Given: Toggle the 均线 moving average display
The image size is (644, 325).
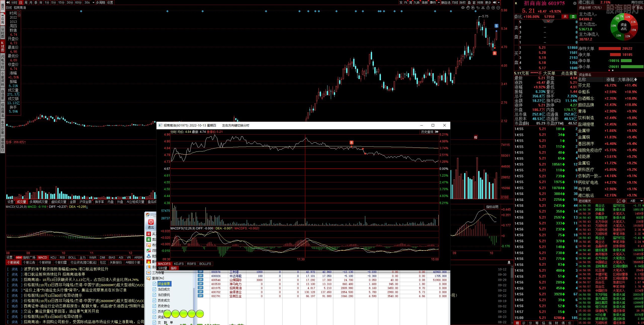Looking at the screenshot, I should tap(455, 3).
